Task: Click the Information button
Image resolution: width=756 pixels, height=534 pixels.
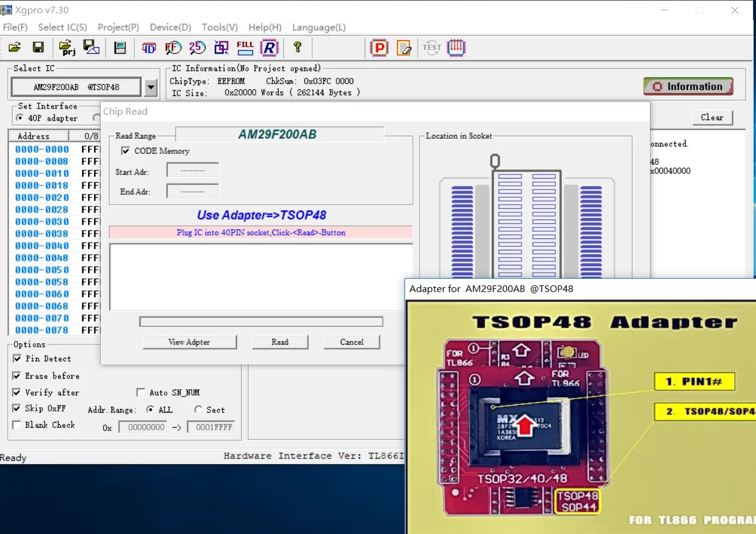Action: coord(688,87)
